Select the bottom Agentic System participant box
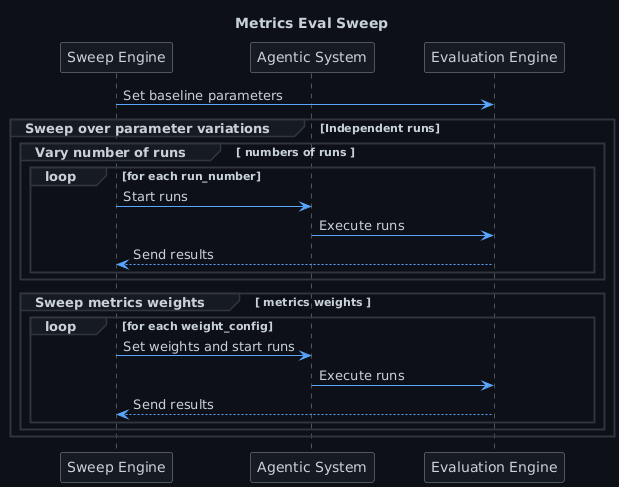Viewport: 619px width, 487px height. click(x=312, y=467)
